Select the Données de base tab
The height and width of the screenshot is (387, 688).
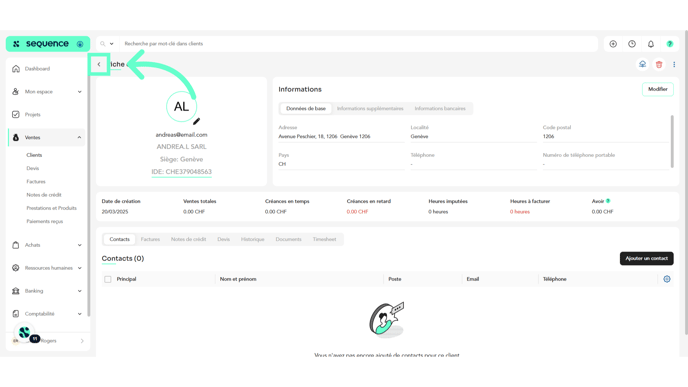coord(306,108)
